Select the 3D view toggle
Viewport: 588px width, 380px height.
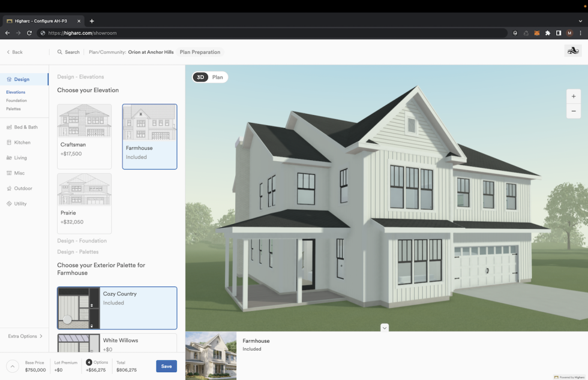pos(201,77)
